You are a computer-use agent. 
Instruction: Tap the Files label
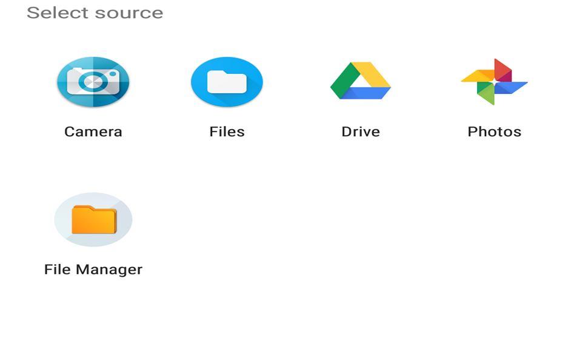(x=227, y=132)
